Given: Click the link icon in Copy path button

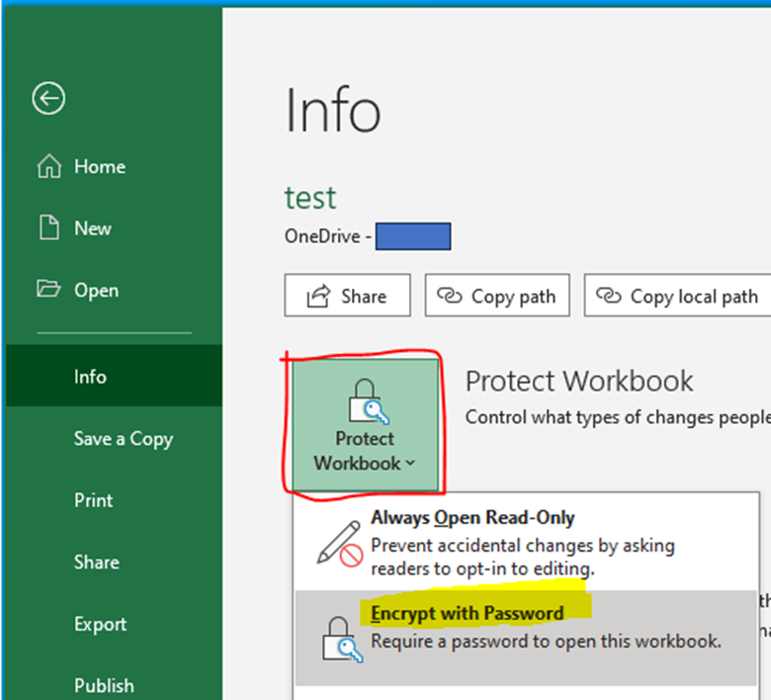Looking at the screenshot, I should (450, 296).
